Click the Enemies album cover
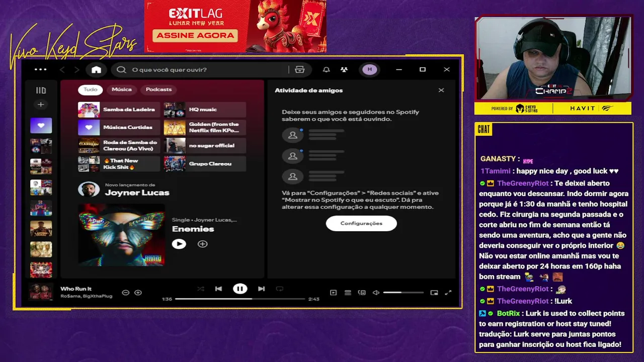 coord(121,234)
